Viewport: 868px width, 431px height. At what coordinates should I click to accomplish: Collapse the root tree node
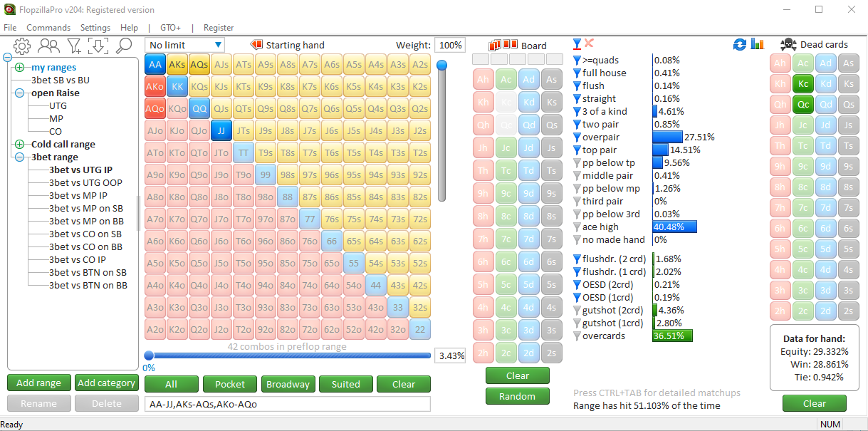click(x=7, y=57)
